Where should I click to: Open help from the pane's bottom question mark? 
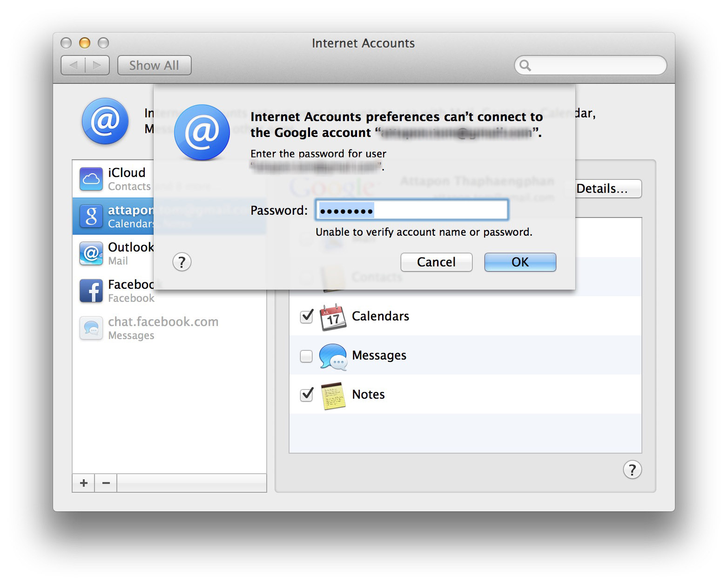tap(632, 469)
